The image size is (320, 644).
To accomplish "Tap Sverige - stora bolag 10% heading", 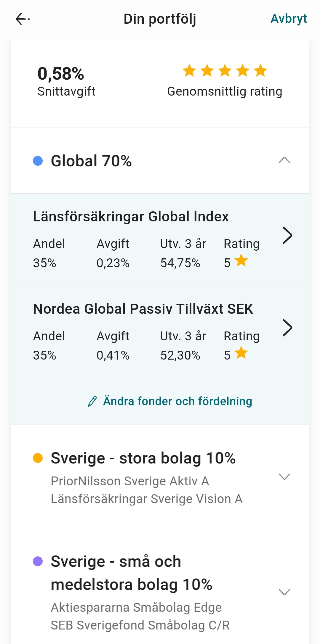I will [x=143, y=458].
